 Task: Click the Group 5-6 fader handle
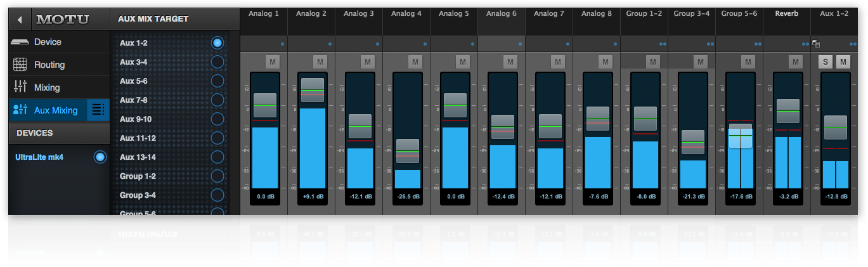pos(740,136)
